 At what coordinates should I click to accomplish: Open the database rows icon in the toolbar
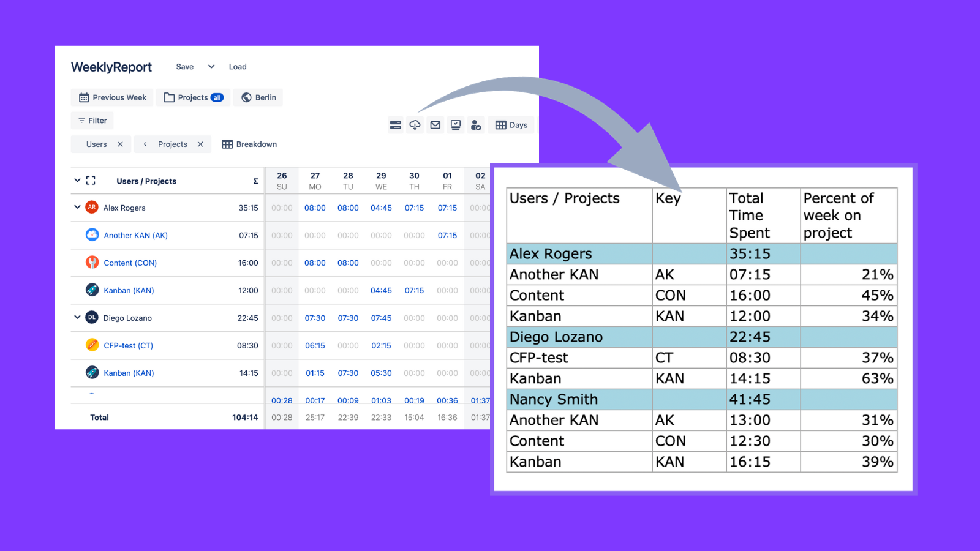pyautogui.click(x=396, y=125)
